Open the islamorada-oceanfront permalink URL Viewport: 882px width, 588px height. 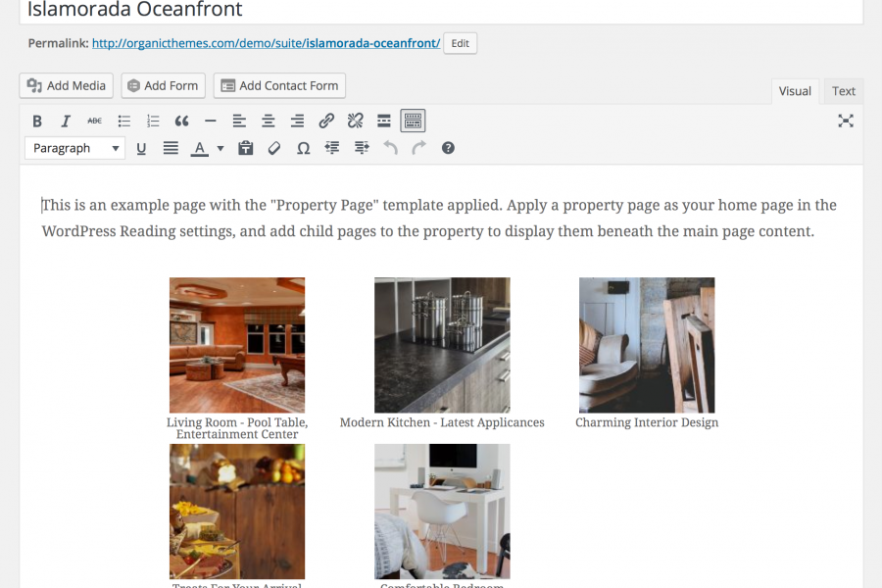tap(266, 43)
